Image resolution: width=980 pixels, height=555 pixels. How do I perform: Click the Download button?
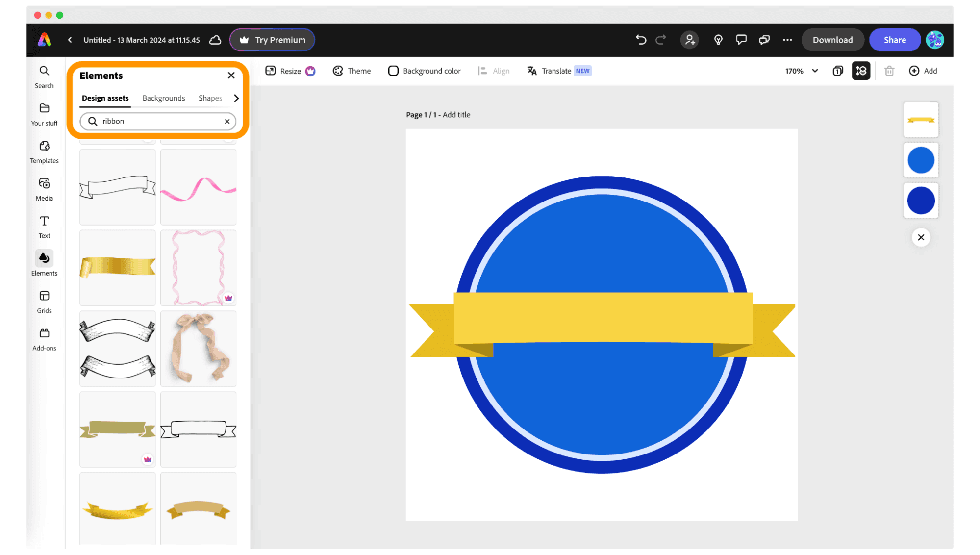click(832, 40)
